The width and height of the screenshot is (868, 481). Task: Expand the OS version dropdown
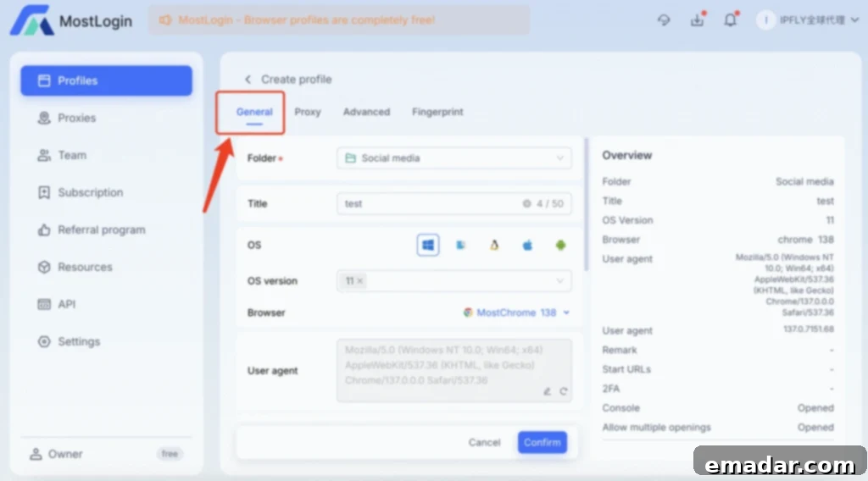[x=559, y=281]
